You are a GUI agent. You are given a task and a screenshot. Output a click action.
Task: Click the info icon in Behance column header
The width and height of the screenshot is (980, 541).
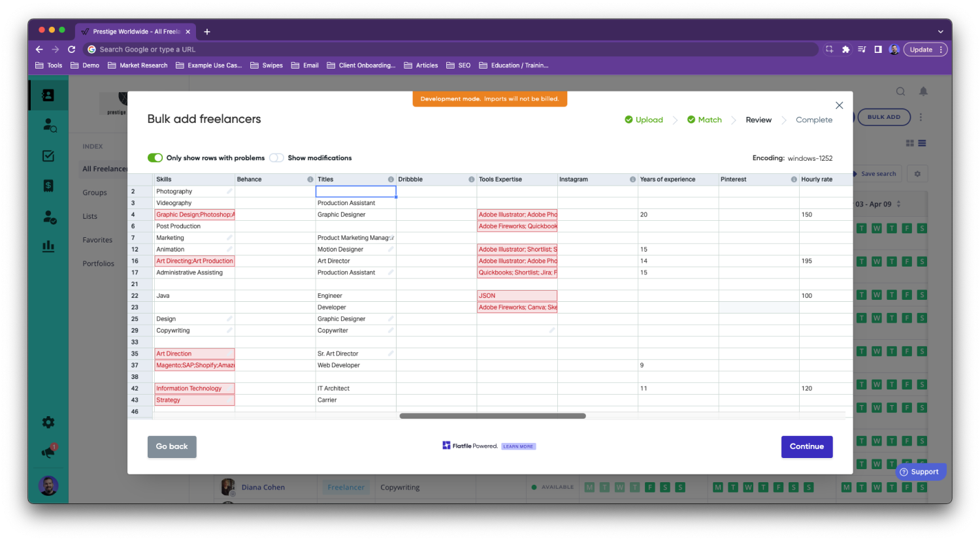pos(310,180)
